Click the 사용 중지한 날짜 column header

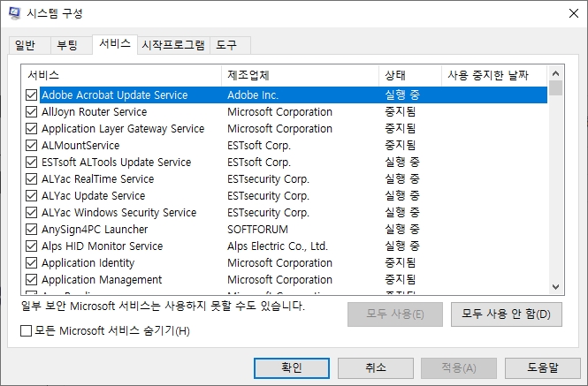tap(494, 75)
